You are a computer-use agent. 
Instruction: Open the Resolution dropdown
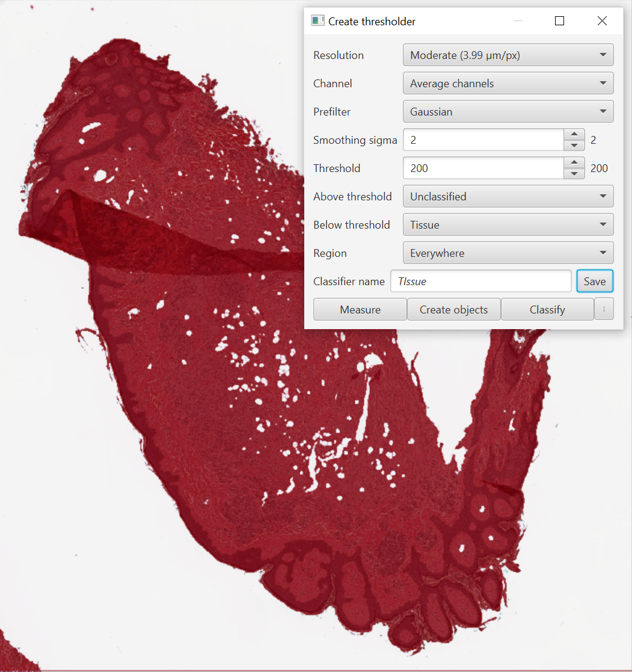508,55
